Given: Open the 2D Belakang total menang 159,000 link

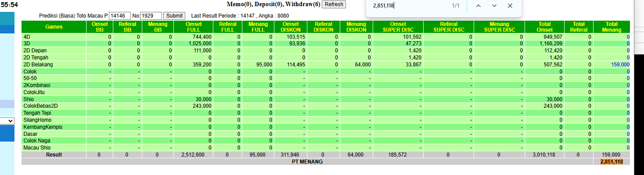Looking at the screenshot, I should 620,65.
